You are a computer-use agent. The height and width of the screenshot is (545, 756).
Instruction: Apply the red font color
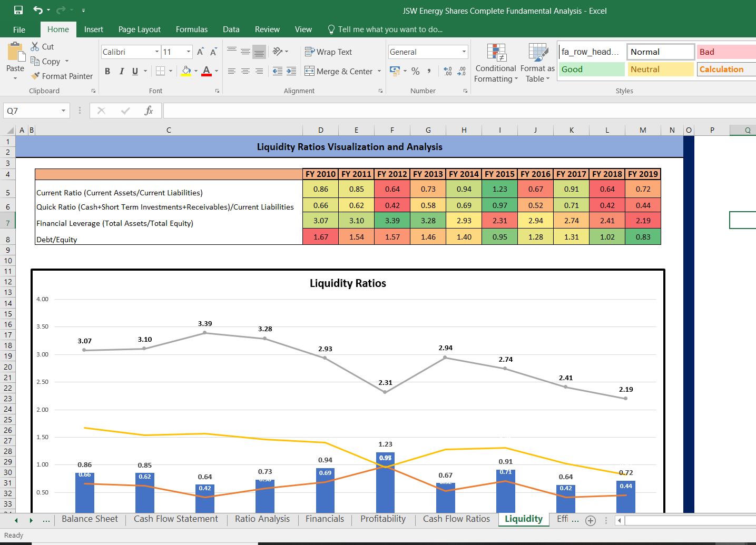(x=207, y=71)
